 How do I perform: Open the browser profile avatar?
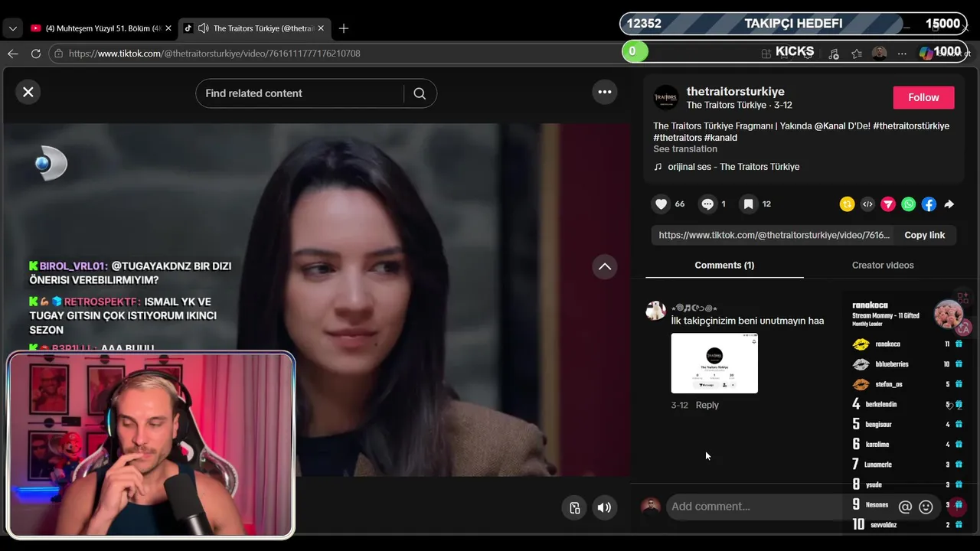[880, 53]
